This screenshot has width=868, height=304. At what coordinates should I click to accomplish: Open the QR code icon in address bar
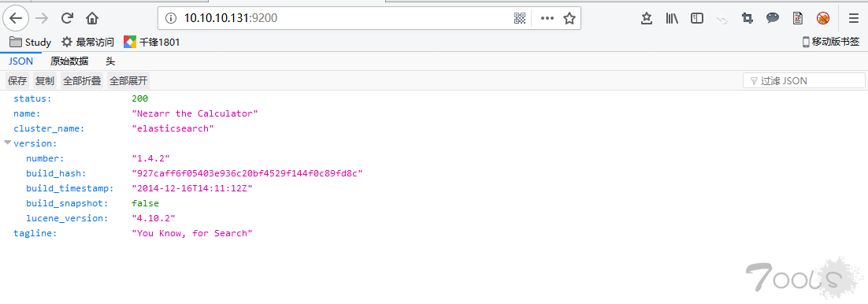pos(519,18)
